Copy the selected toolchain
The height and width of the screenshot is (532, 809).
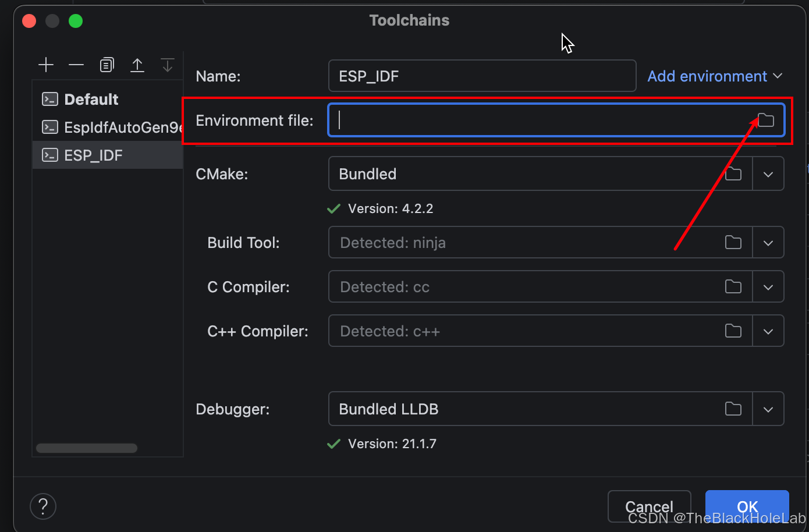pyautogui.click(x=107, y=65)
